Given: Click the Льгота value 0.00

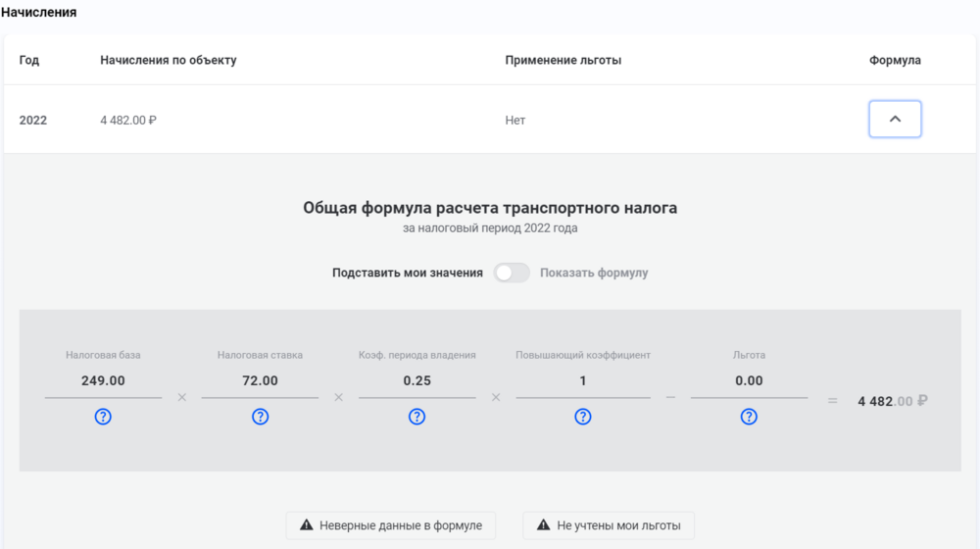Looking at the screenshot, I should [x=749, y=380].
